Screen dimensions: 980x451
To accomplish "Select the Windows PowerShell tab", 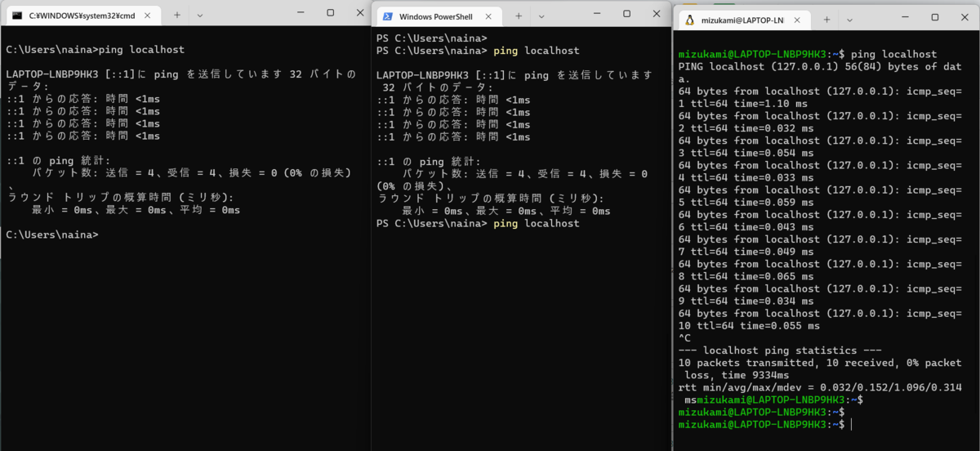I will [x=437, y=16].
